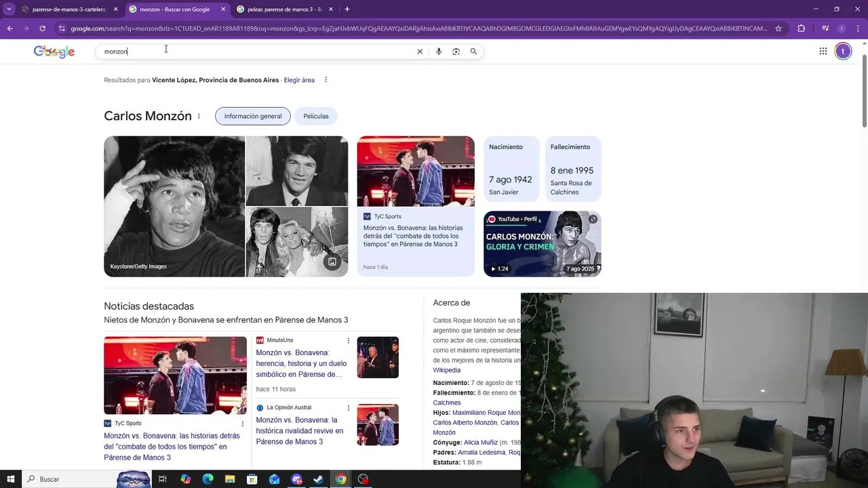868x488 pixels.
Task: Open the Google account avatar on the page
Action: click(x=843, y=51)
